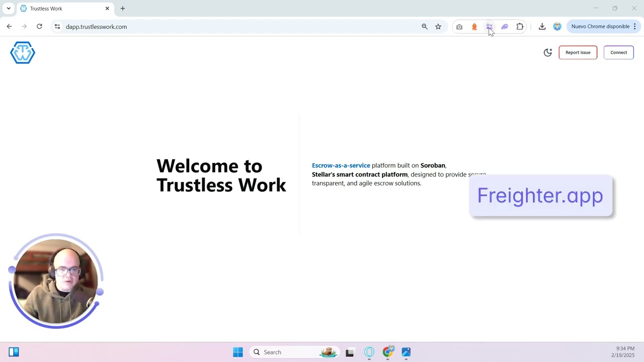Open the Extensions puzzle menu
This screenshot has width=644, height=362.
[520, 27]
